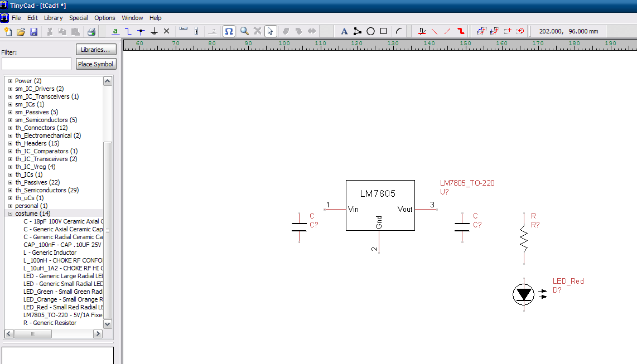Open the Library menu
The width and height of the screenshot is (637, 364).
coord(54,18)
